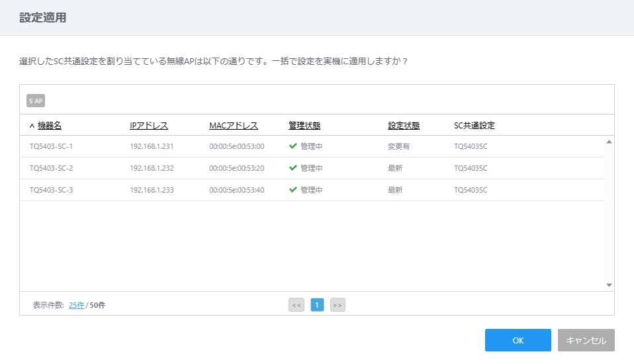634x364 pixels.
Task: Click 管理中 text in TQ5403-SC-2 row
Action: 311,168
